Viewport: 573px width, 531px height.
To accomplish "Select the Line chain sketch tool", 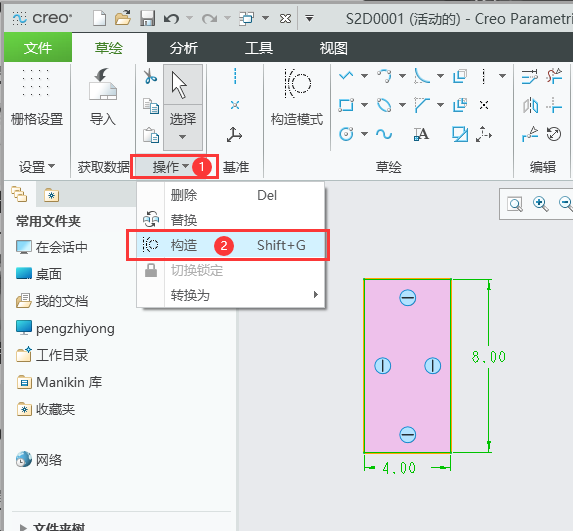I will click(346, 76).
